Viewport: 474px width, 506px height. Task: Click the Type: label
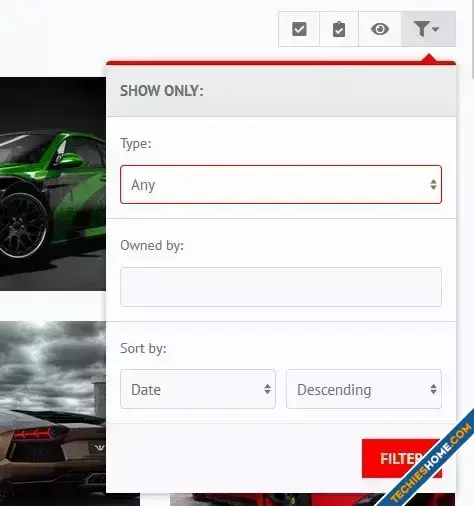click(136, 144)
